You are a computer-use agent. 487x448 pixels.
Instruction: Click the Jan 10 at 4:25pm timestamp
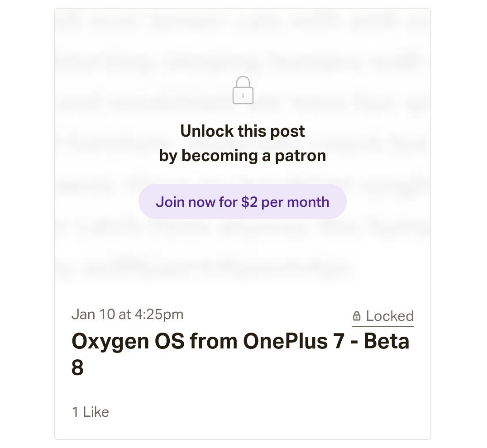click(127, 314)
